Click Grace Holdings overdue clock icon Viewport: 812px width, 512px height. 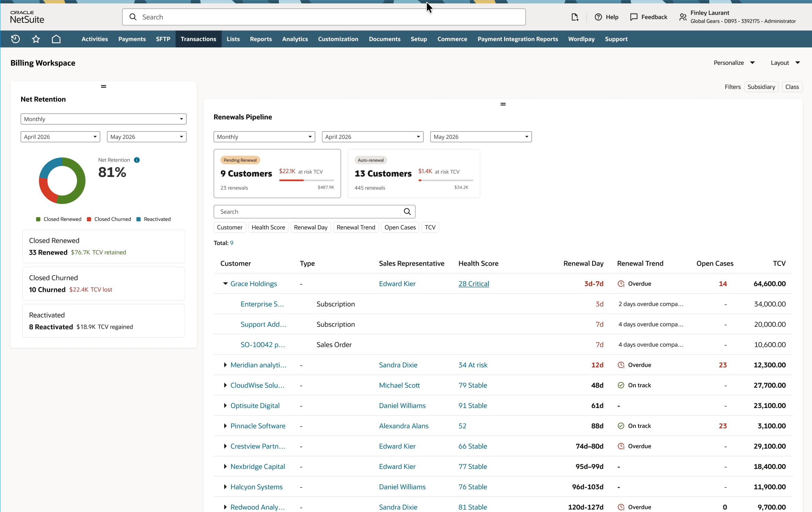621,284
